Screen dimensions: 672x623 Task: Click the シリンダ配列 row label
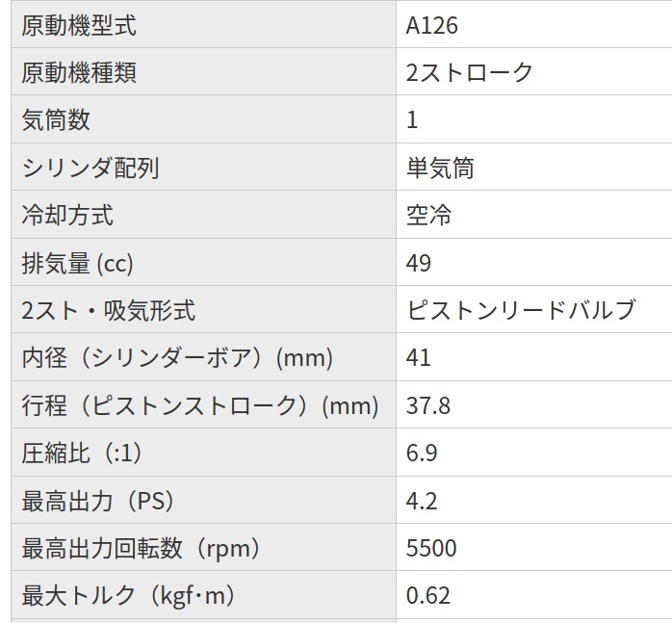90,169
